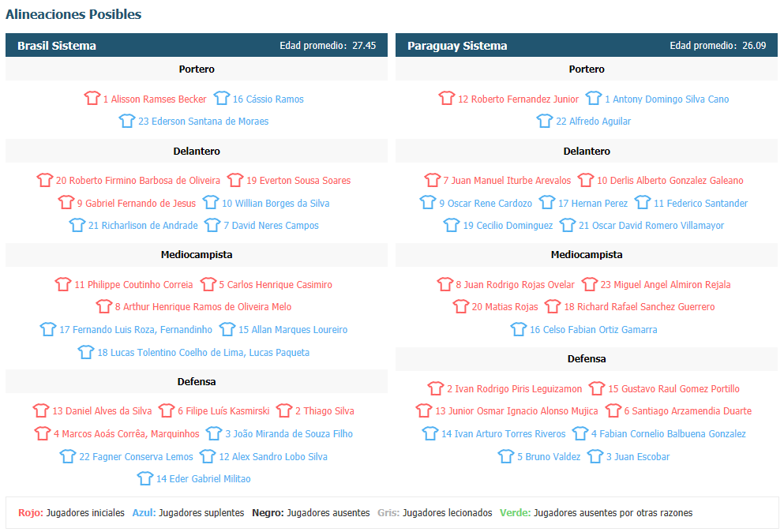The height and width of the screenshot is (532, 784).
Task: Click red jersey icon beside Alisson Ramses Becker
Action: [92, 98]
